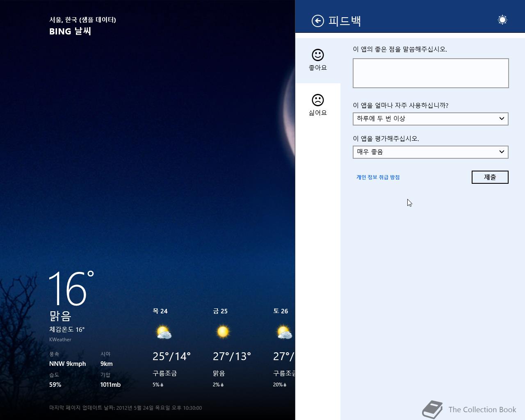Image resolution: width=525 pixels, height=420 pixels.
Task: Click the 목 24 forecast weather icon
Action: (163, 332)
